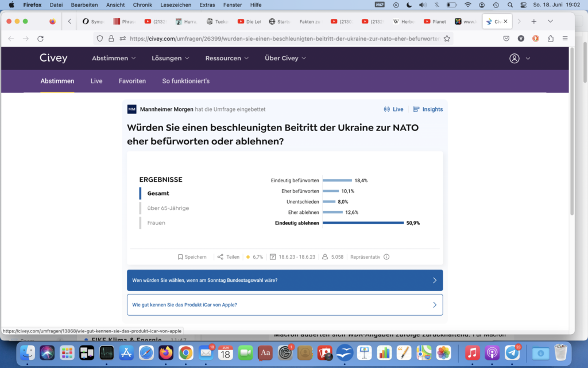Click the Live results indicator
Image resolution: width=588 pixels, height=368 pixels.
click(x=393, y=109)
